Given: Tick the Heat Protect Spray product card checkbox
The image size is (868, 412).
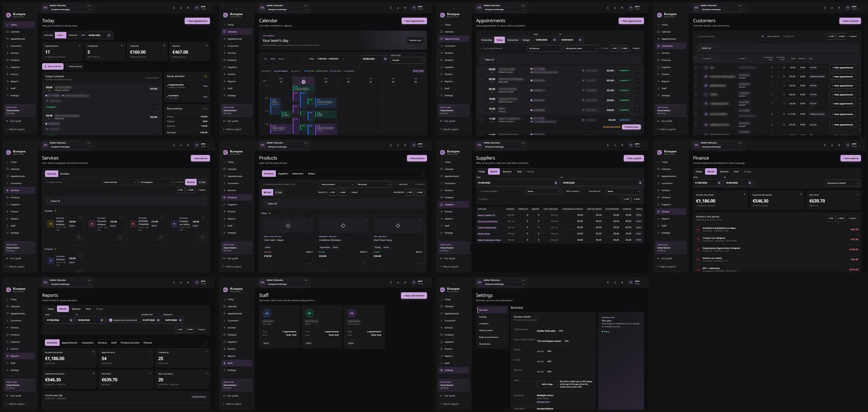Looking at the screenshot, I should (x=420, y=220).
